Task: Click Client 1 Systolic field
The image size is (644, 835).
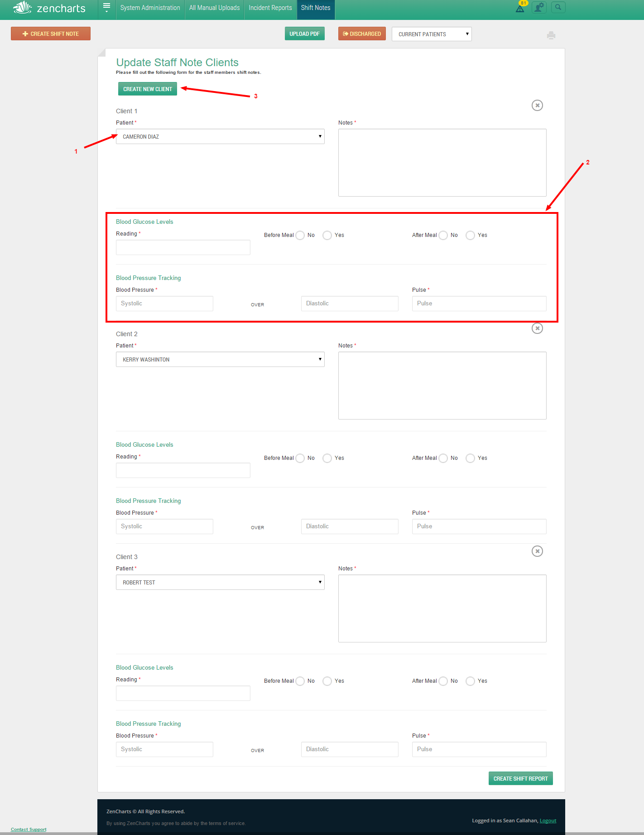Action: (x=164, y=304)
